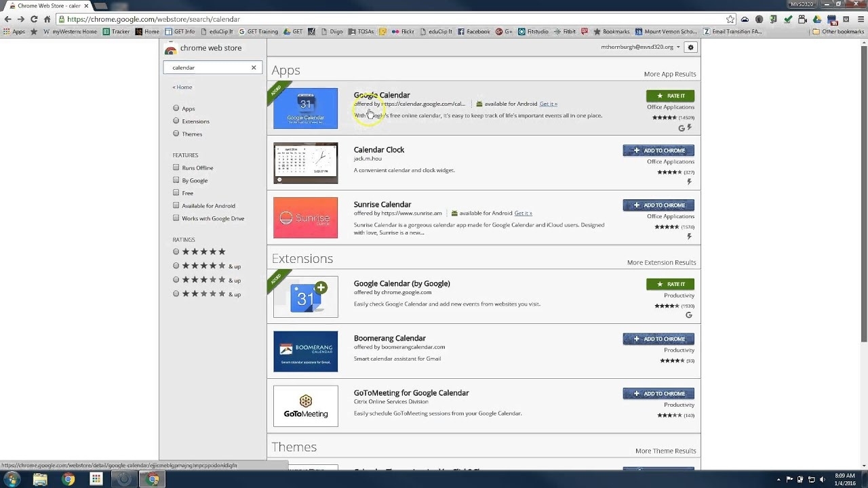This screenshot has height=488, width=868.
Task: Show hidden system tray icons arrow
Action: pos(778,480)
